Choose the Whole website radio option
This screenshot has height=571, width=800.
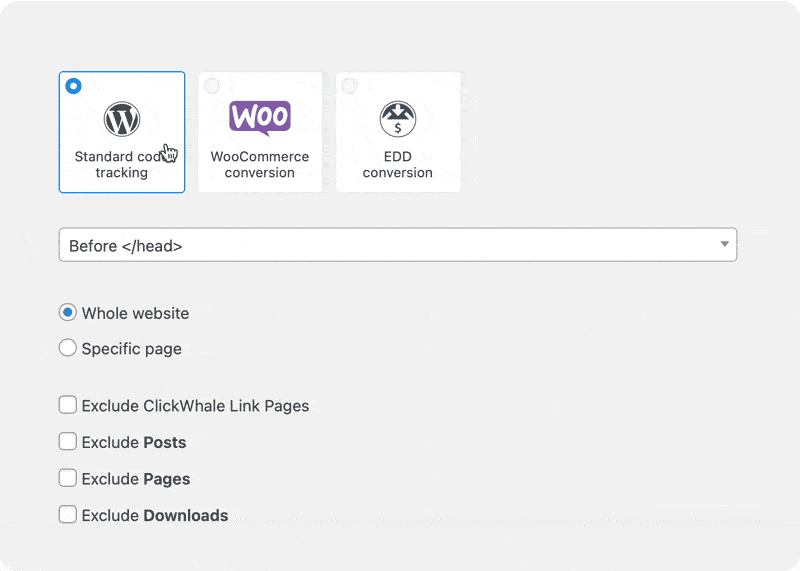(67, 312)
